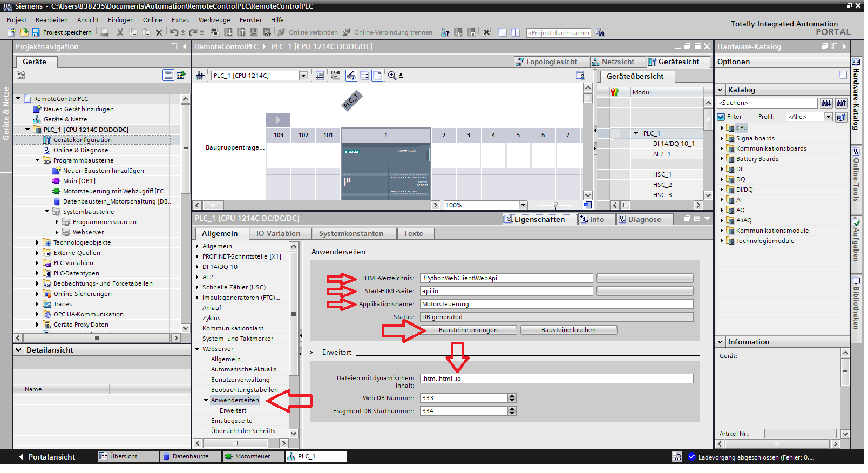Expand PROFINET-Schnittstelle [X1] in properties
The height and width of the screenshot is (473, 868).
198,256
